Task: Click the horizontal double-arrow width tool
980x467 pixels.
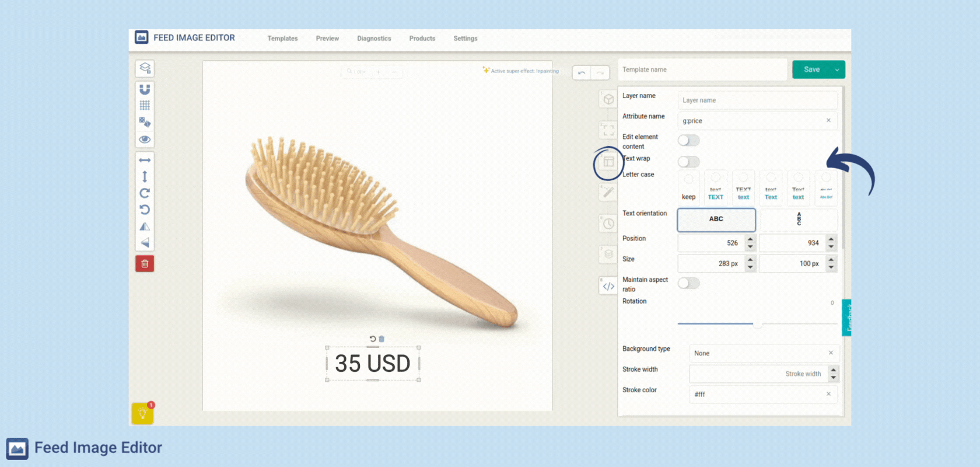Action: point(145,160)
